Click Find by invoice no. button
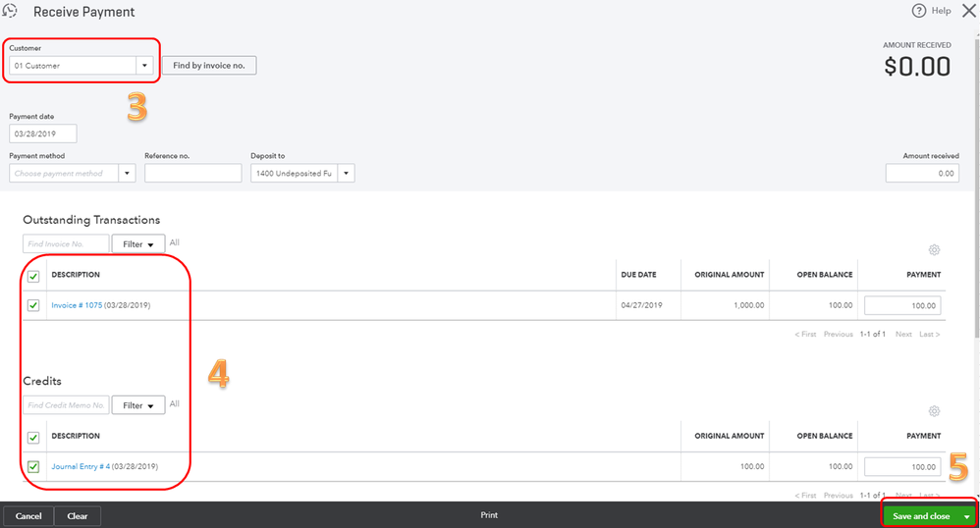Image resolution: width=980 pixels, height=528 pixels. [x=209, y=66]
